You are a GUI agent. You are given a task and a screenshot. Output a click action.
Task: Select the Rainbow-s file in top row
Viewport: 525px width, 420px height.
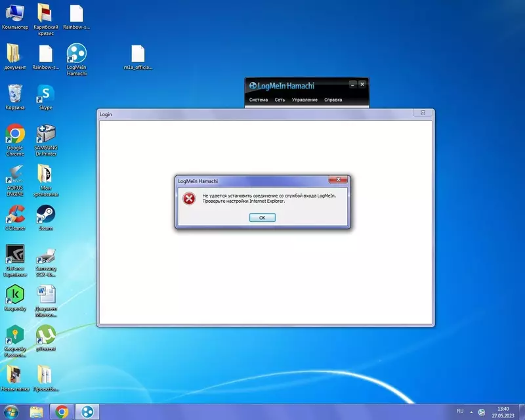[76, 17]
